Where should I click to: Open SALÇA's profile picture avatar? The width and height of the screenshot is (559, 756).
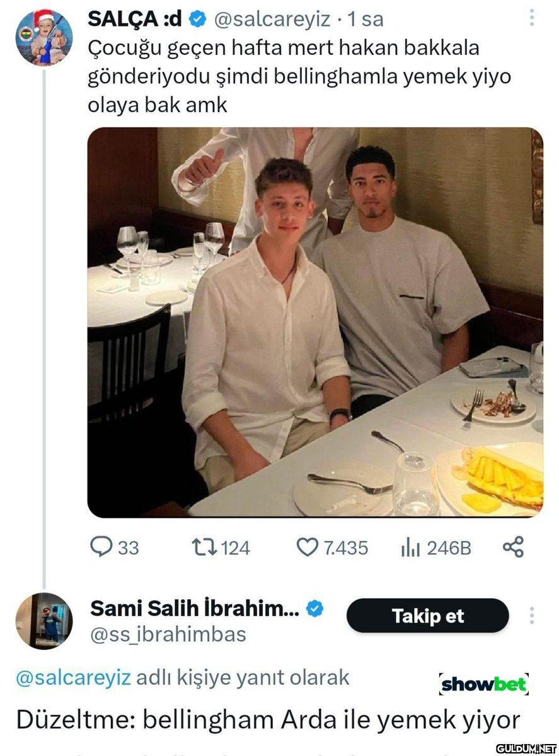pos(43,38)
